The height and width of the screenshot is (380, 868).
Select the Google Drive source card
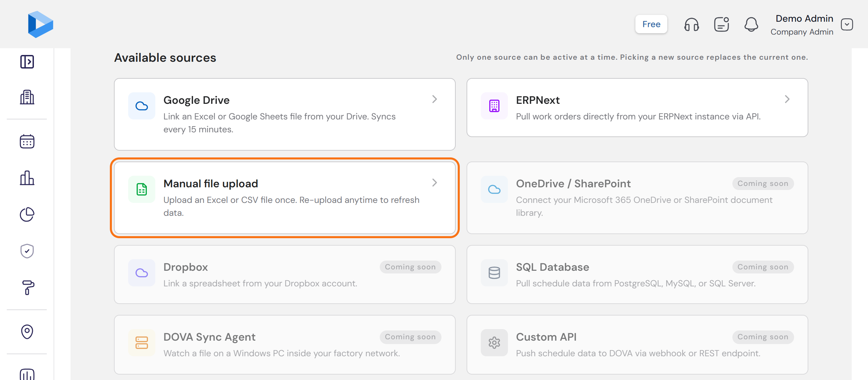click(x=285, y=114)
